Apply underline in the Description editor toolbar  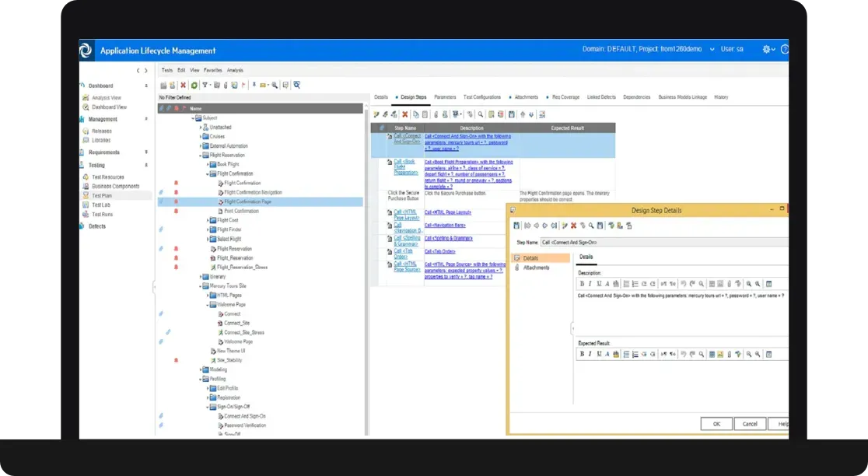point(599,284)
